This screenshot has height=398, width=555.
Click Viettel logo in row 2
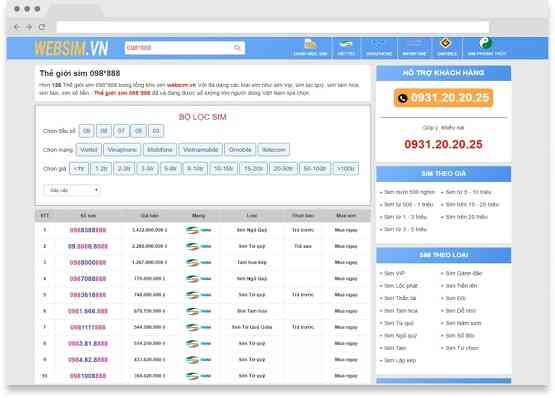[198, 246]
